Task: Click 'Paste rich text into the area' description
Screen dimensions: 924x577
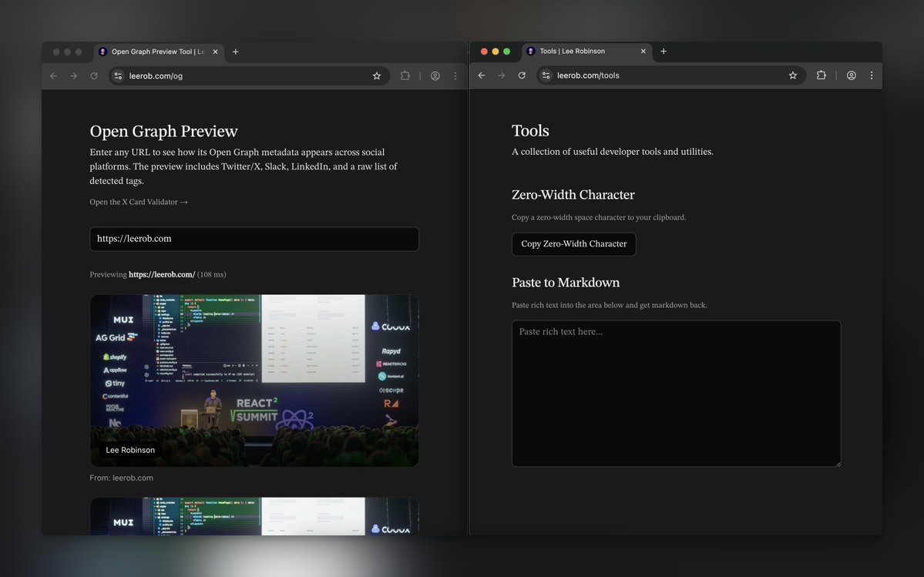Action: point(610,305)
